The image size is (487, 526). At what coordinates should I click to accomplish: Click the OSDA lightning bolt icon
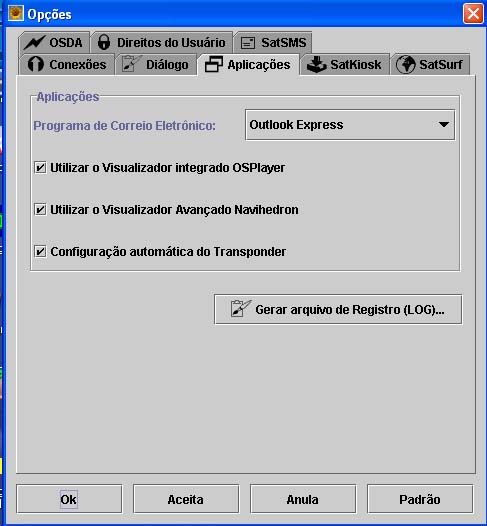34,43
